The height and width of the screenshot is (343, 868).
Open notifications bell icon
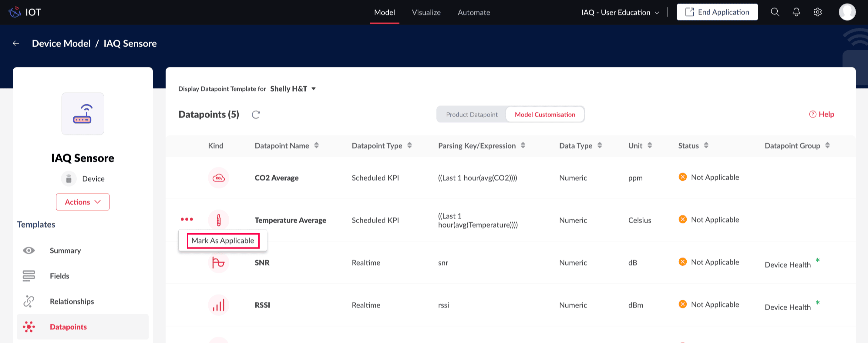(796, 12)
